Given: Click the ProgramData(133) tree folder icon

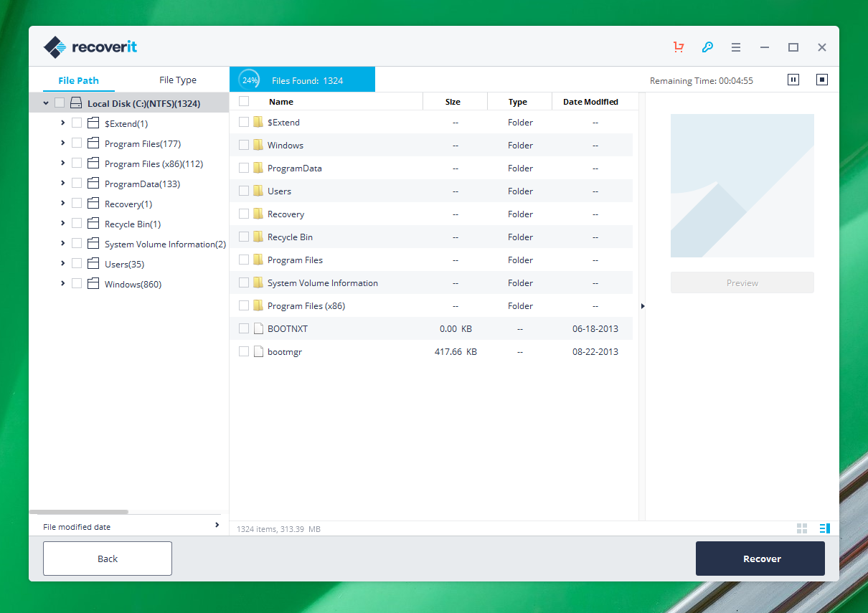Looking at the screenshot, I should (x=93, y=184).
